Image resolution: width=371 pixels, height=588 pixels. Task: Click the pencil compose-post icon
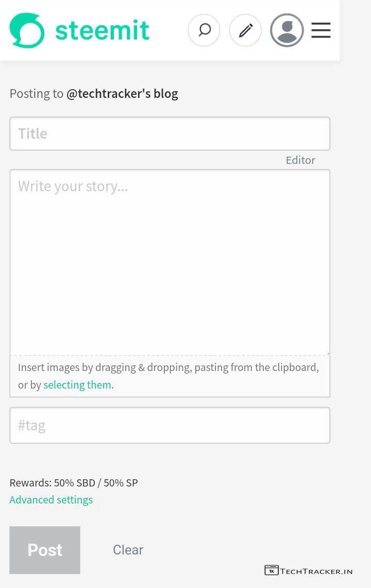[245, 30]
